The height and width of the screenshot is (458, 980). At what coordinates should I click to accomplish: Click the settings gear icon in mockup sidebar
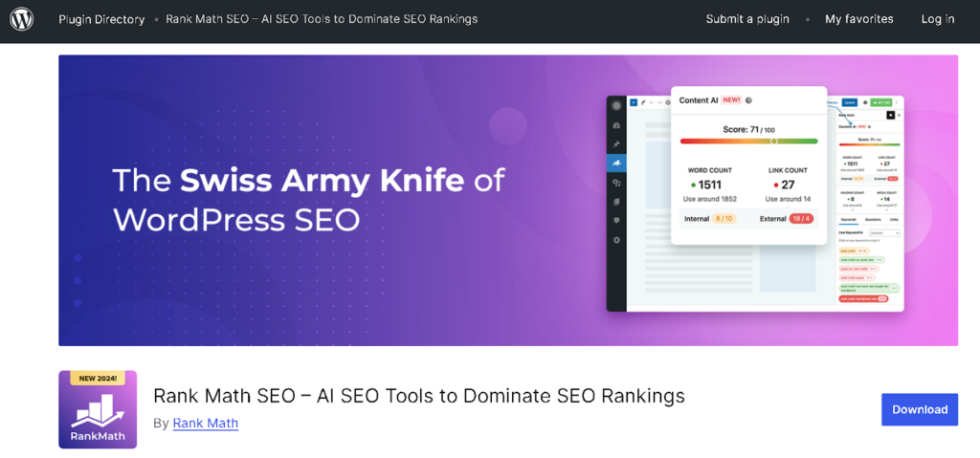tap(616, 239)
